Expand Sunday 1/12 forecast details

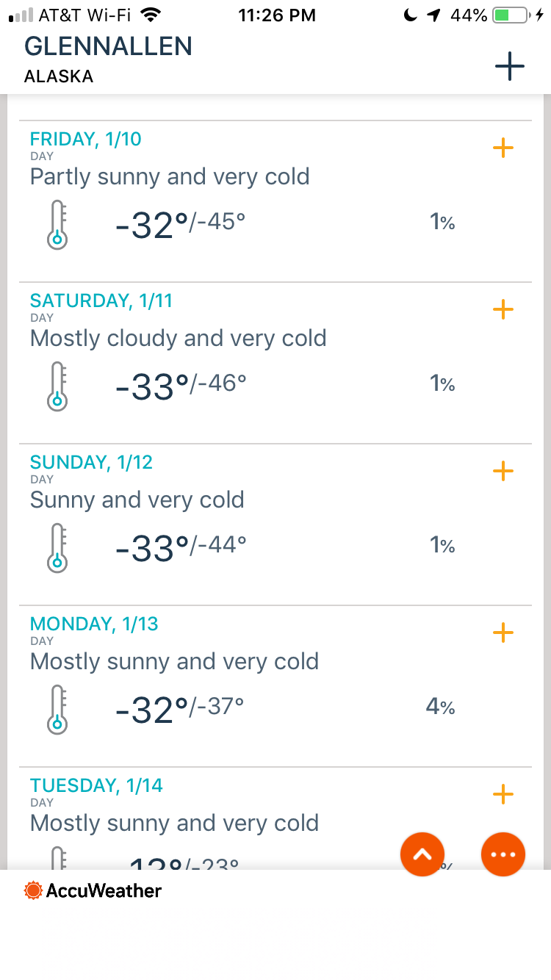click(x=503, y=471)
